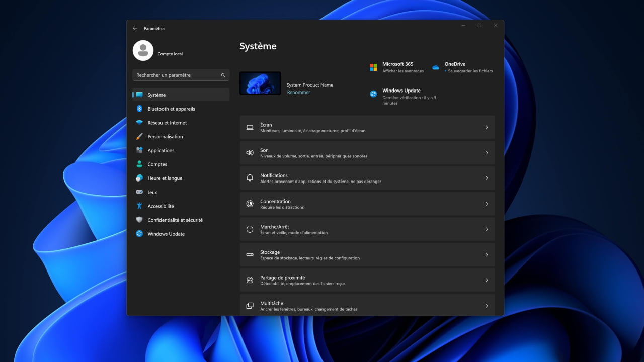Click the Notifications bell icon

(250, 178)
